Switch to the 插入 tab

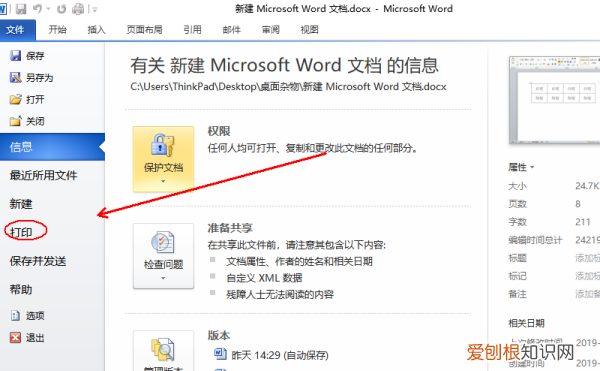click(96, 29)
